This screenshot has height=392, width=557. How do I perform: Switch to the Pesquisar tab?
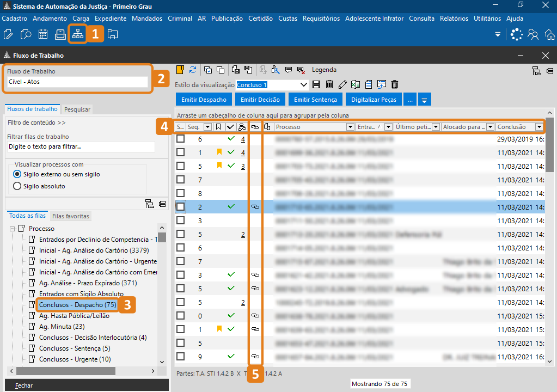coord(77,109)
